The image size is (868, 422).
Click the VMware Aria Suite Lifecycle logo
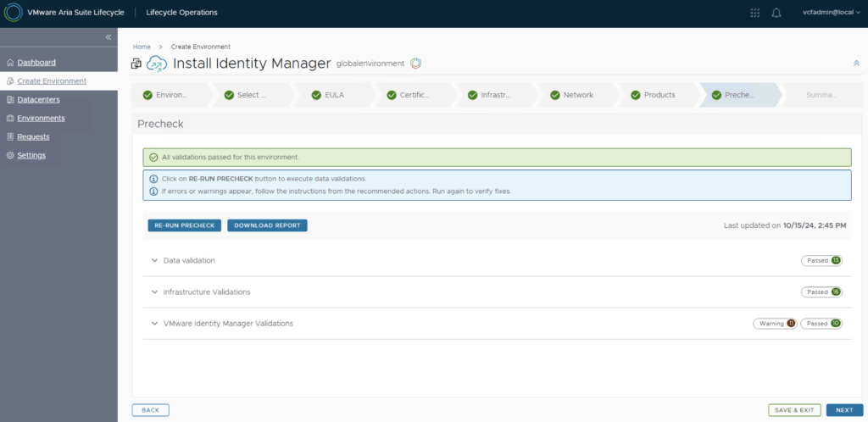(14, 13)
